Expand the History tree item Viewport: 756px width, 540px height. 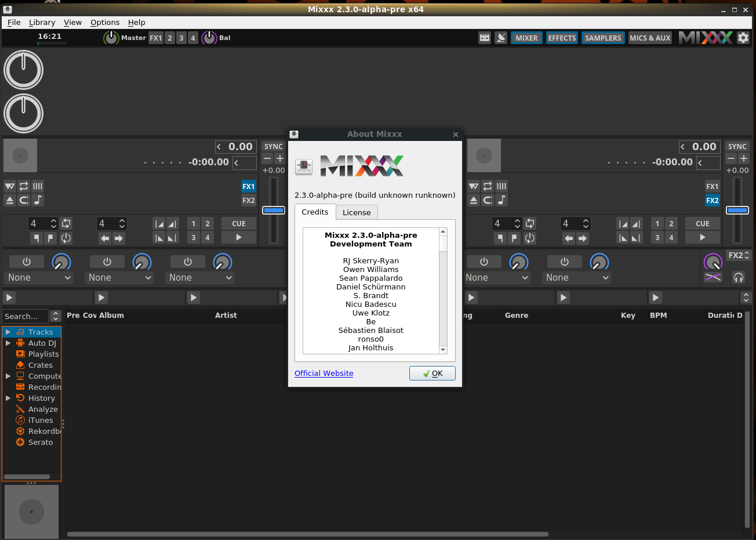(8, 398)
